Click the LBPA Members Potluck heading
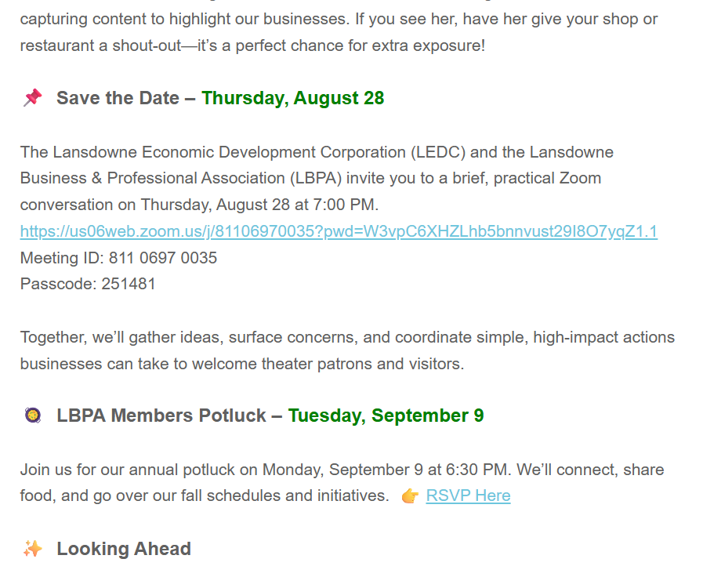Screen dimensions: 703x588 (161, 416)
